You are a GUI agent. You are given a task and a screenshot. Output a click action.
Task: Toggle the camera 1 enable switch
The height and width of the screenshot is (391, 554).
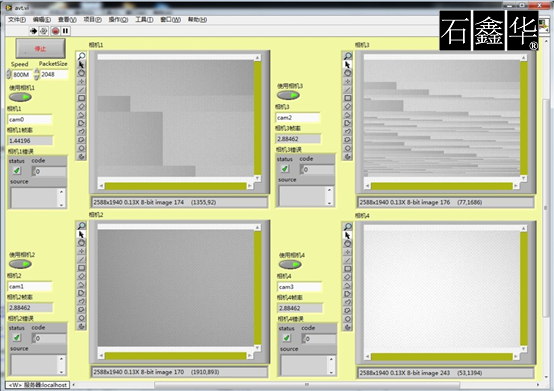(x=20, y=97)
